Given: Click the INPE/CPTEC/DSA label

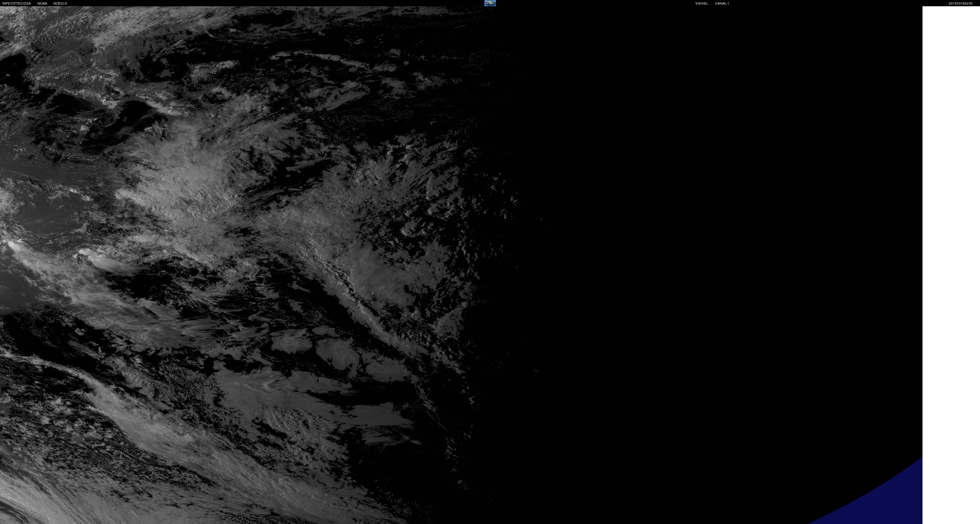Looking at the screenshot, I should pyautogui.click(x=16, y=3).
